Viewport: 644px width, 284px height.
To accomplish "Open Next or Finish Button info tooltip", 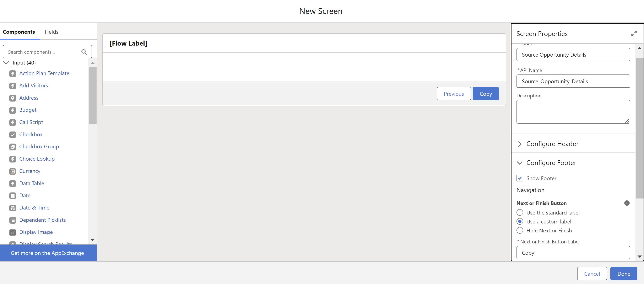I will tap(627, 203).
